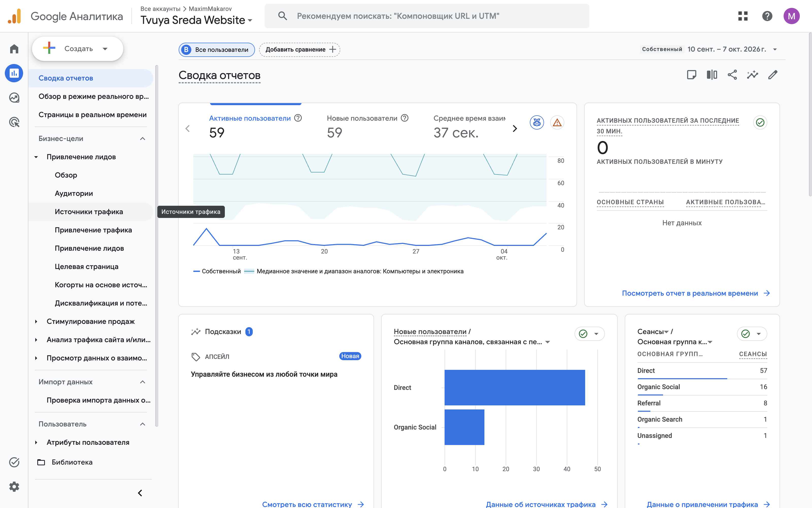The image size is (812, 508).
Task: Open the Advertising icon in left rail
Action: coord(14,122)
